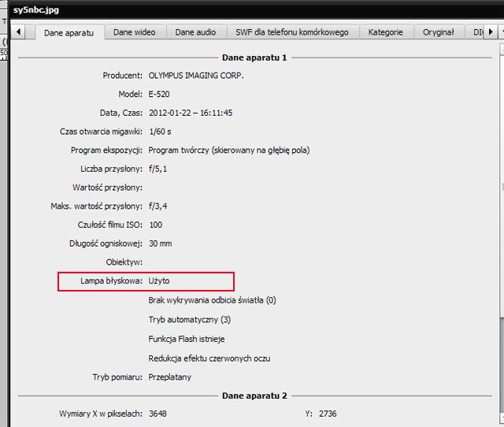Open the Oryginał tab
Image resolution: width=504 pixels, height=427 pixels.
[438, 32]
